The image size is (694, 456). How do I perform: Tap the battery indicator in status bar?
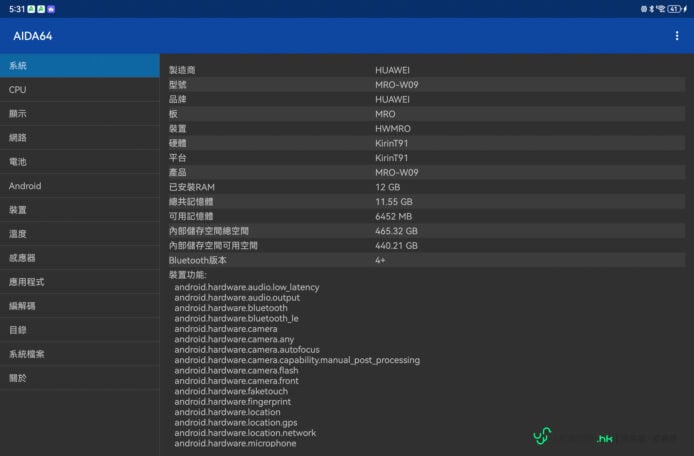click(x=674, y=8)
